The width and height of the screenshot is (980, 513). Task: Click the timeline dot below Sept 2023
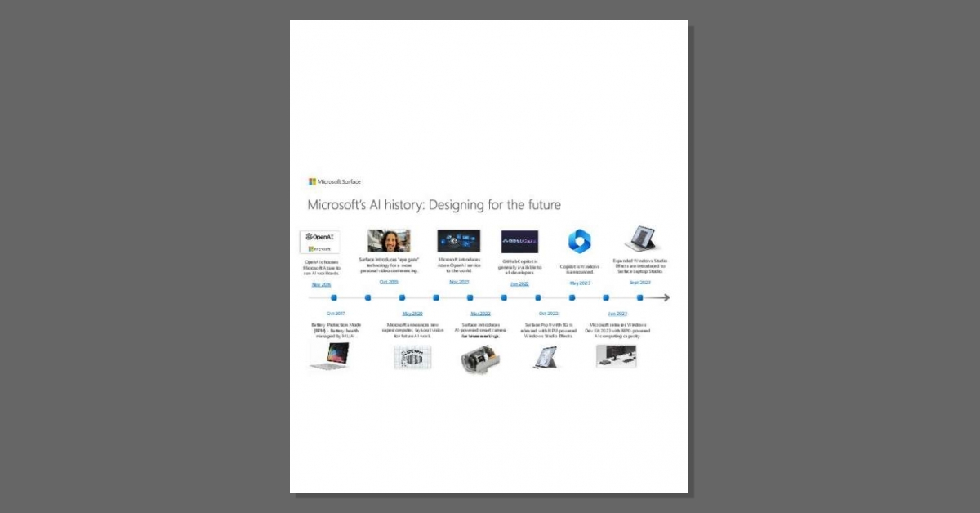(x=639, y=297)
